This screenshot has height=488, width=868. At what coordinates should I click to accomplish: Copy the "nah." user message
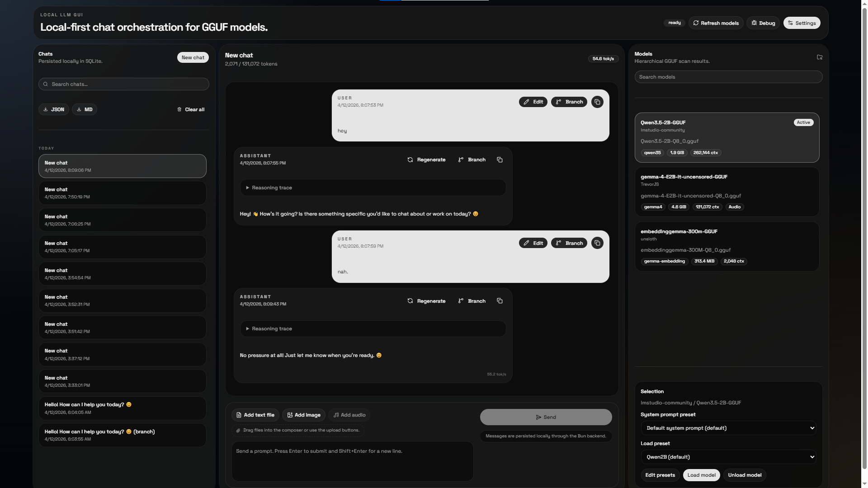point(597,243)
